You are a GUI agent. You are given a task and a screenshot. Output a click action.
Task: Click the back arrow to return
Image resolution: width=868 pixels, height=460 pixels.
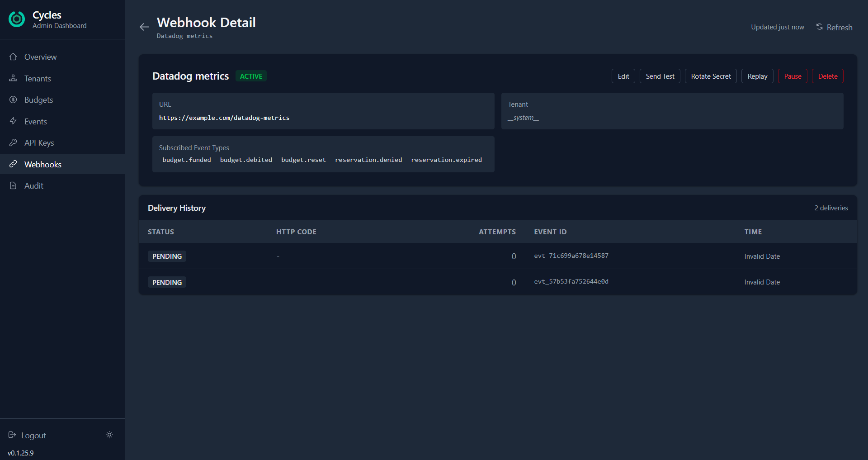[144, 27]
